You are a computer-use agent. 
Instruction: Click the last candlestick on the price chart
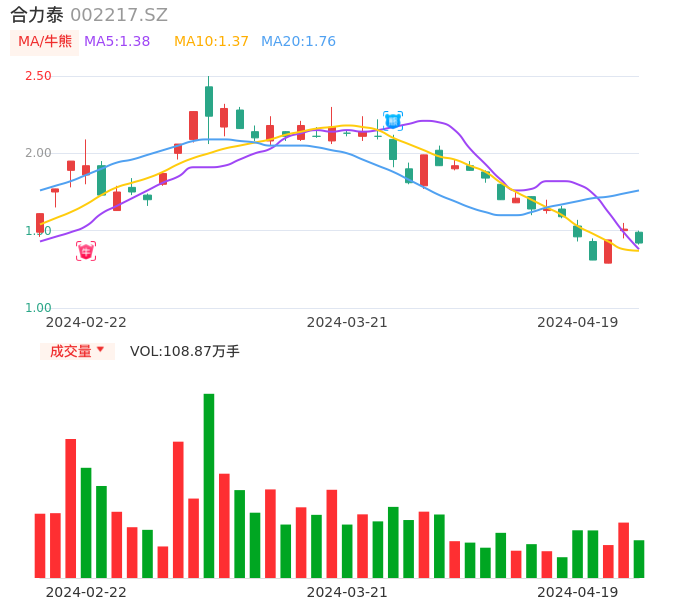pyautogui.click(x=639, y=238)
